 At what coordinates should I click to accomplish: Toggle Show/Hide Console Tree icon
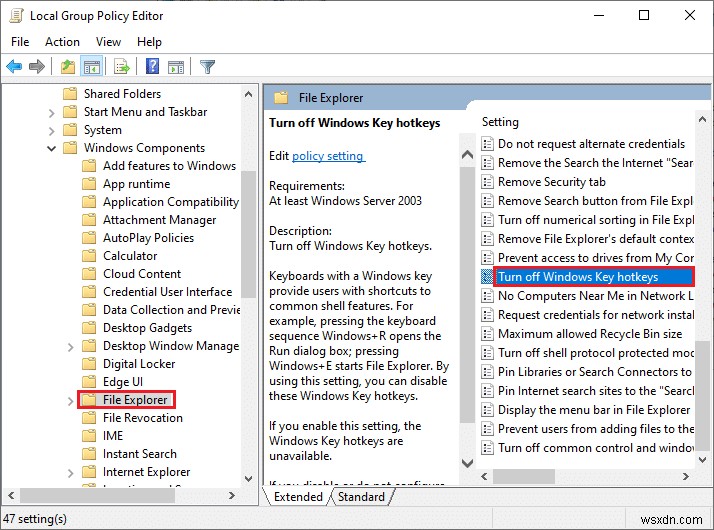(x=92, y=67)
